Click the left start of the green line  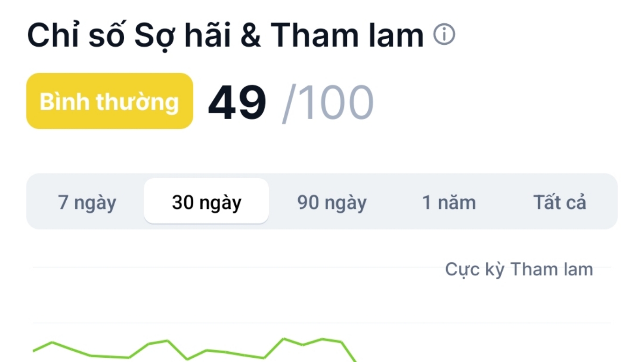[x=34, y=350]
